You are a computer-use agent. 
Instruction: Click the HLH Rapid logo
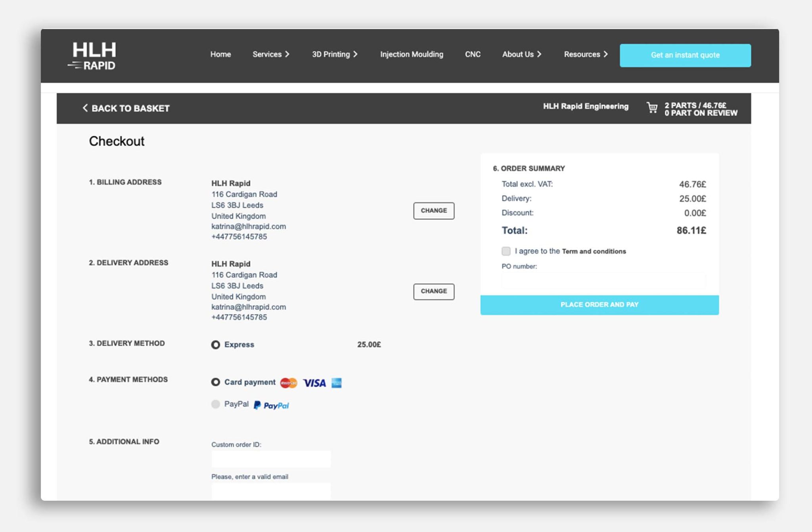[x=94, y=56]
